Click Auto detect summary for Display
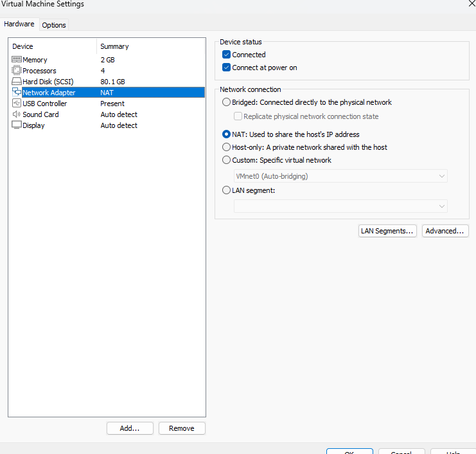The width and height of the screenshot is (476, 454). (119, 125)
